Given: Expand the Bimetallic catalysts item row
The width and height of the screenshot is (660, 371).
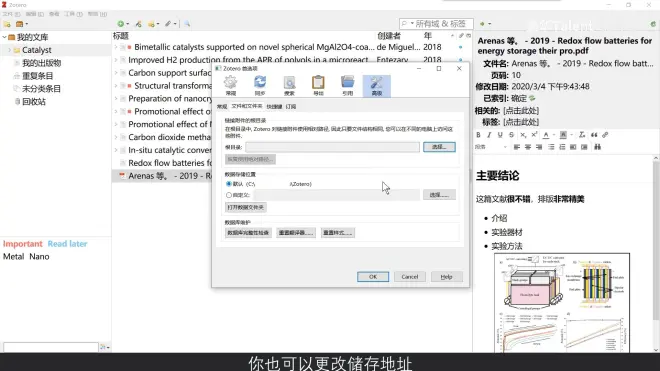Looking at the screenshot, I should coord(116,47).
